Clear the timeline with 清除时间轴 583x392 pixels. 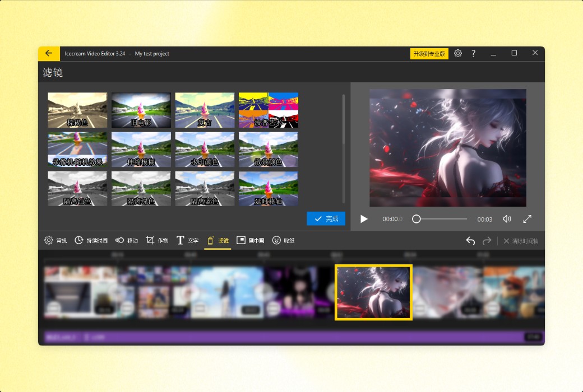[520, 241]
